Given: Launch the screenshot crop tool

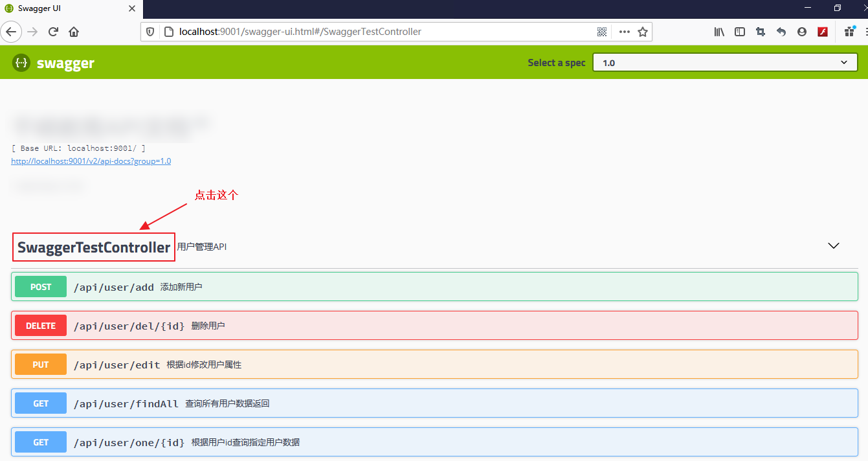Looking at the screenshot, I should [761, 31].
